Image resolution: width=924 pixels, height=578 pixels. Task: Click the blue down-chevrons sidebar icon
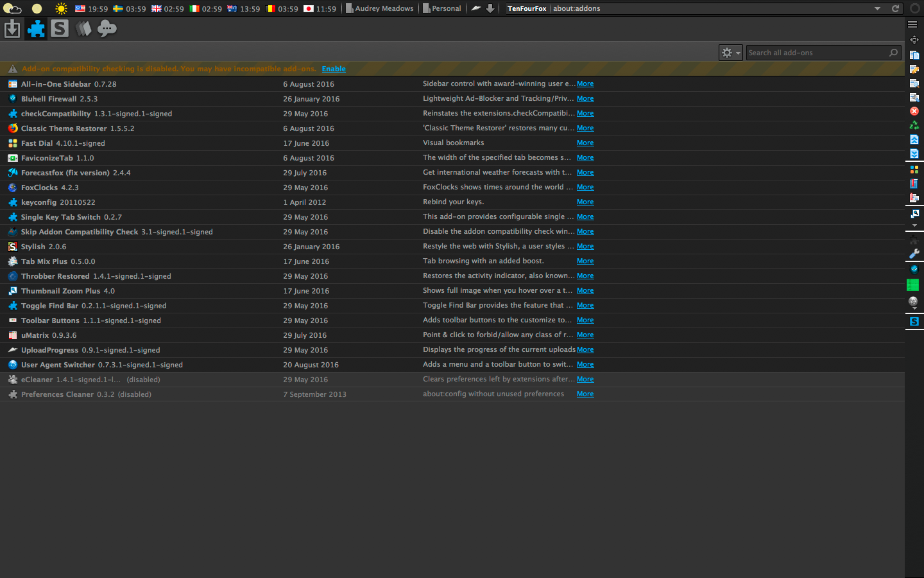coord(914,153)
